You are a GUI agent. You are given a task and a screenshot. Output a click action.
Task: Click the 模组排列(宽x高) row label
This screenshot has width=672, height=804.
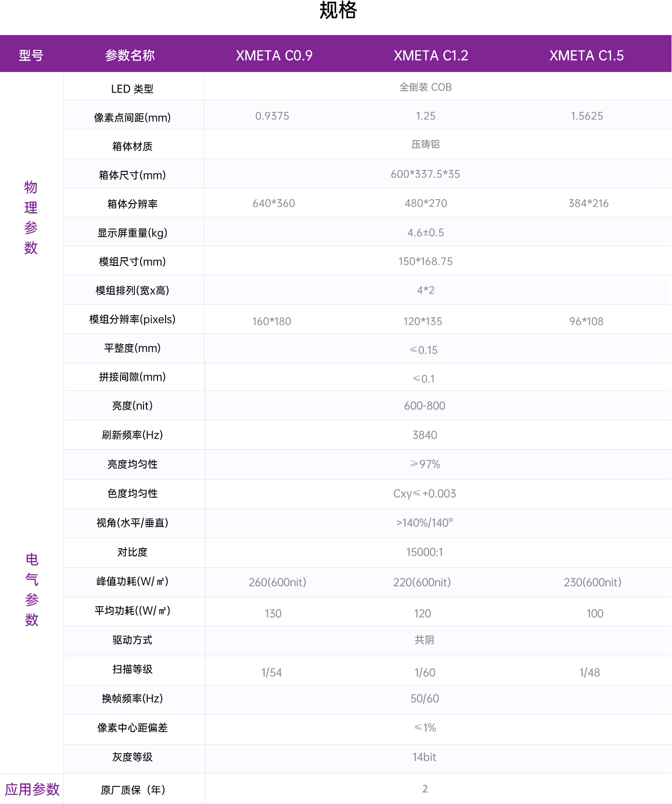(132, 290)
